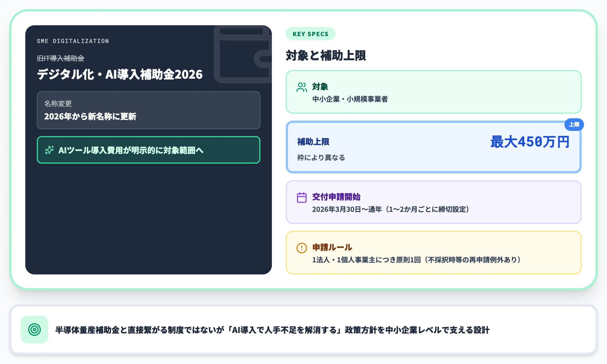
Task: Select the AIツール導入費用 green banner
Action: coord(149,150)
